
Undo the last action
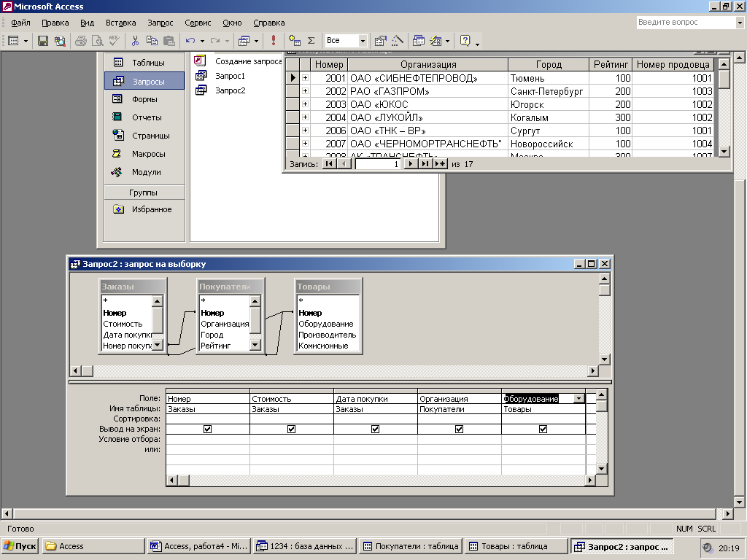click(190, 41)
